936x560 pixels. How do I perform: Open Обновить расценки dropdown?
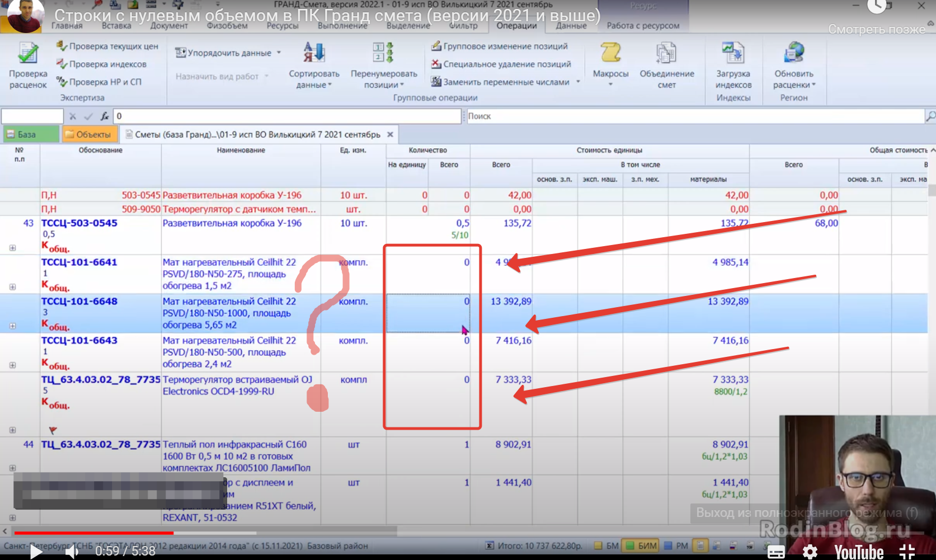tap(794, 79)
